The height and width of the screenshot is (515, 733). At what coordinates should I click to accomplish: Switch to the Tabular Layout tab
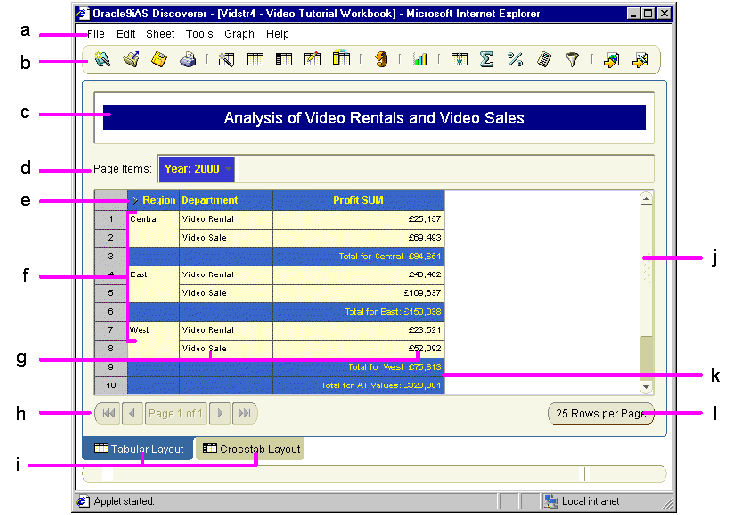point(138,449)
